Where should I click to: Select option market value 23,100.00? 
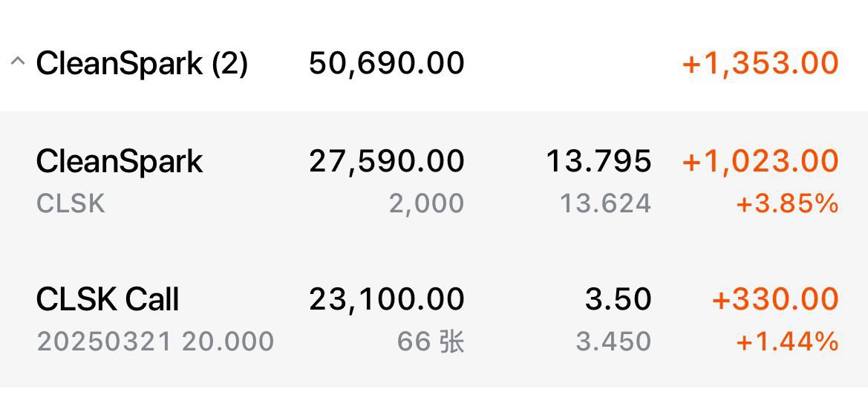tap(386, 299)
